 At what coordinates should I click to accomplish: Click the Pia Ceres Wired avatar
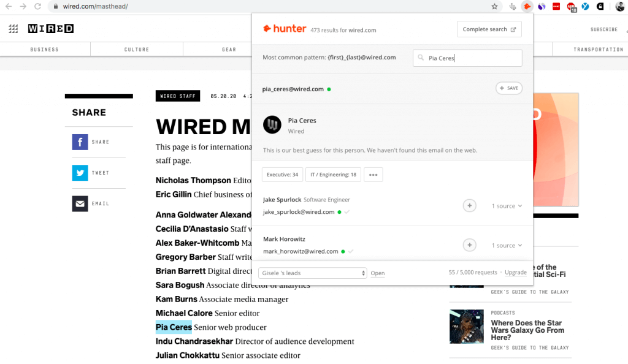tap(272, 124)
